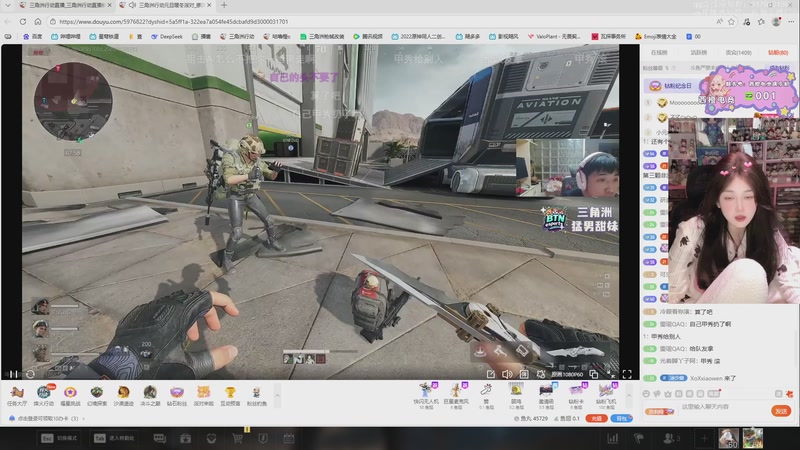This screenshot has width=800, height=450.
Task: Open the 互动预言 trophy icon
Action: click(230, 395)
